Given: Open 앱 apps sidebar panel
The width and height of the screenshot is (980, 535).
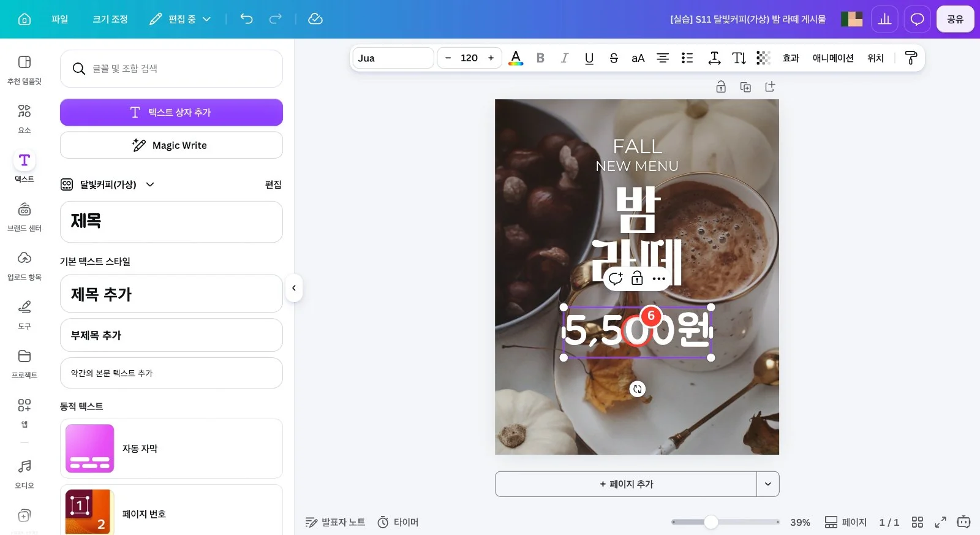Looking at the screenshot, I should 24,412.
